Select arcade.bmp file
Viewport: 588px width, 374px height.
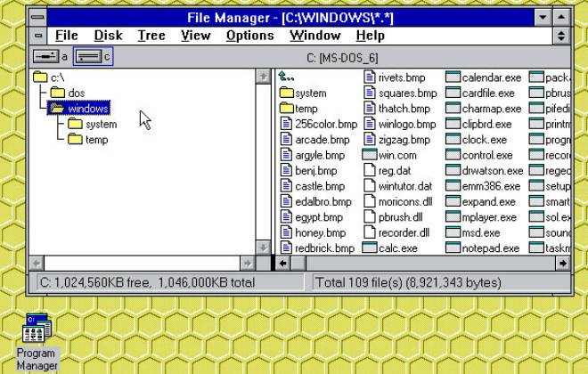point(315,140)
